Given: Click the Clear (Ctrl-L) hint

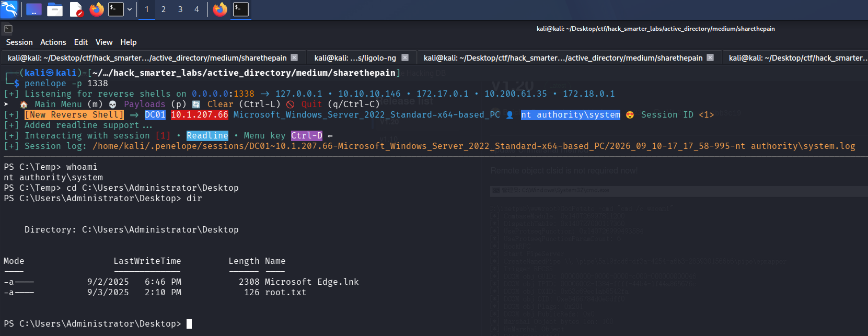Looking at the screenshot, I should 237,105.
